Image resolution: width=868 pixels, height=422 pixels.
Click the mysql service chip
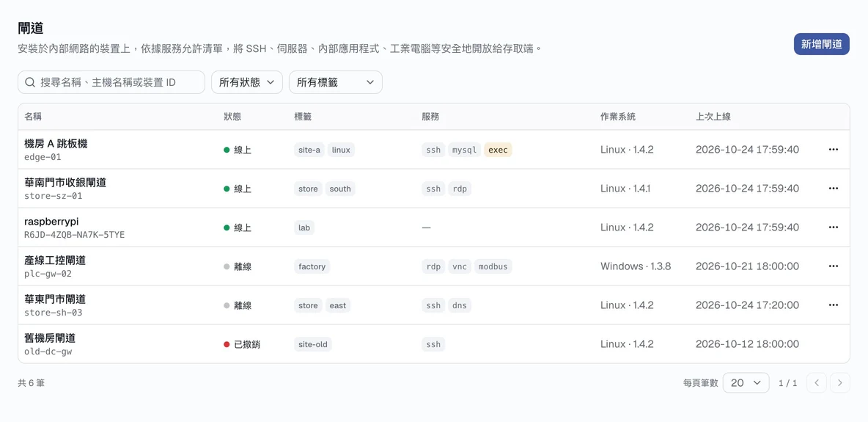(465, 150)
